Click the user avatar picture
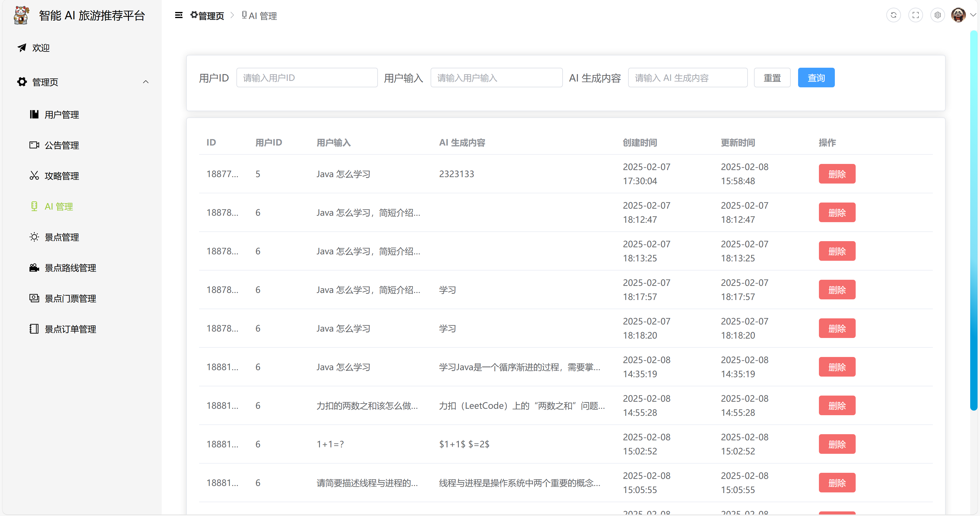 click(958, 15)
